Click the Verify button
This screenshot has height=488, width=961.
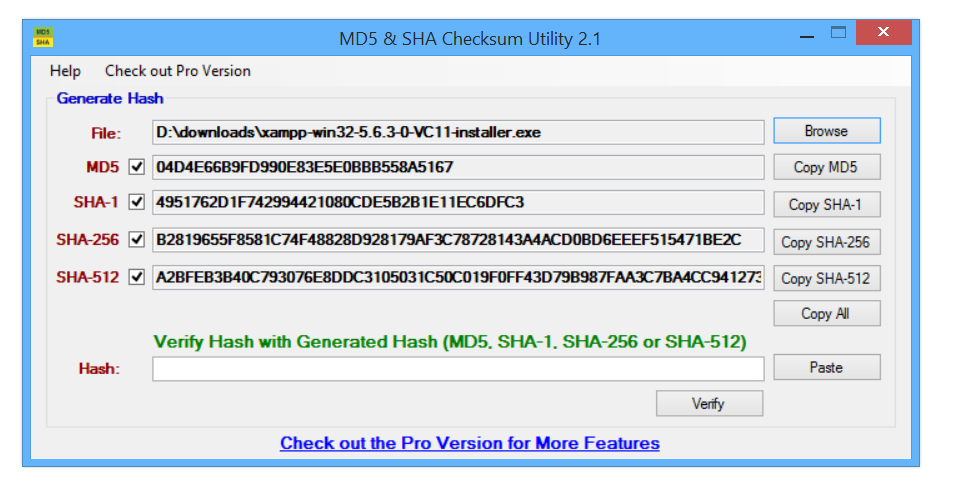[709, 403]
